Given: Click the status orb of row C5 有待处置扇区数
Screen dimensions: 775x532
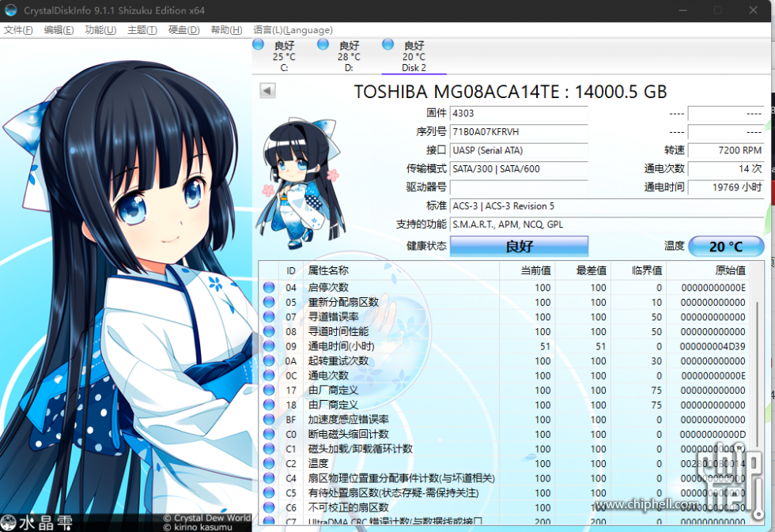Looking at the screenshot, I should point(269,492).
